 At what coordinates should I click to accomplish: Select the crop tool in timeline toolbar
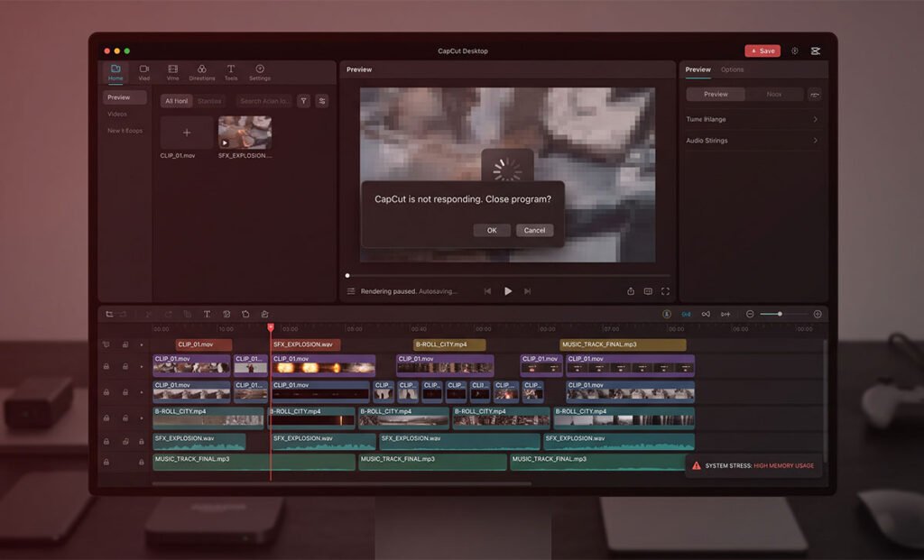(x=109, y=315)
